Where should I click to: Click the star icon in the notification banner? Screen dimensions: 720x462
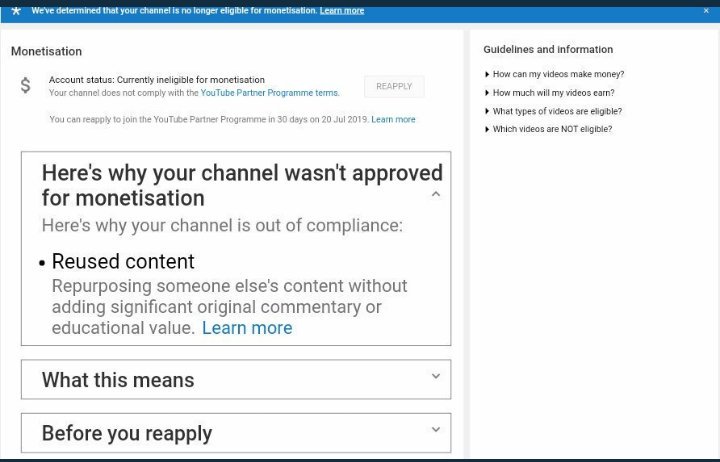coord(16,11)
